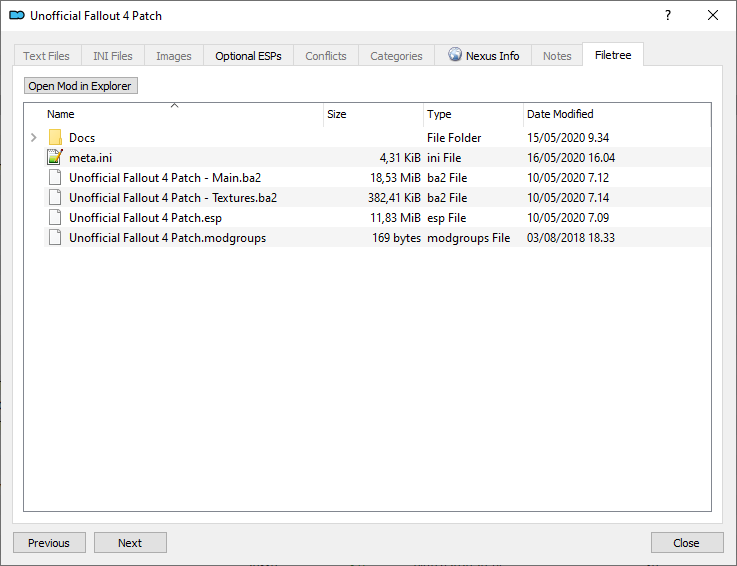The height and width of the screenshot is (566, 737).
Task: Click file icon for the .modgroups file
Action: (55, 238)
